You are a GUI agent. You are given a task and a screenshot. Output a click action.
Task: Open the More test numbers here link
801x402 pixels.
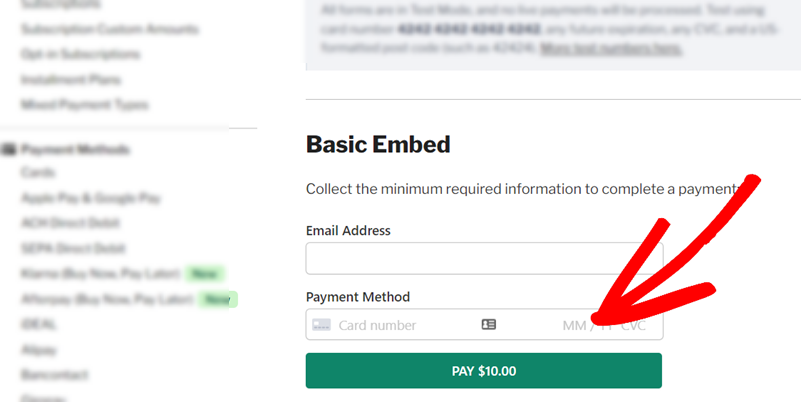click(611, 49)
